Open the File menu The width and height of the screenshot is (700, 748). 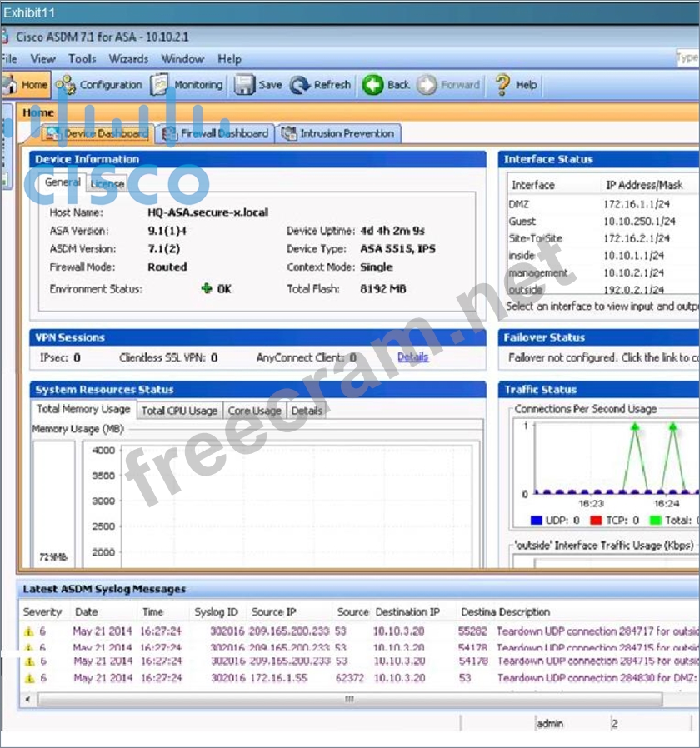click(9, 59)
